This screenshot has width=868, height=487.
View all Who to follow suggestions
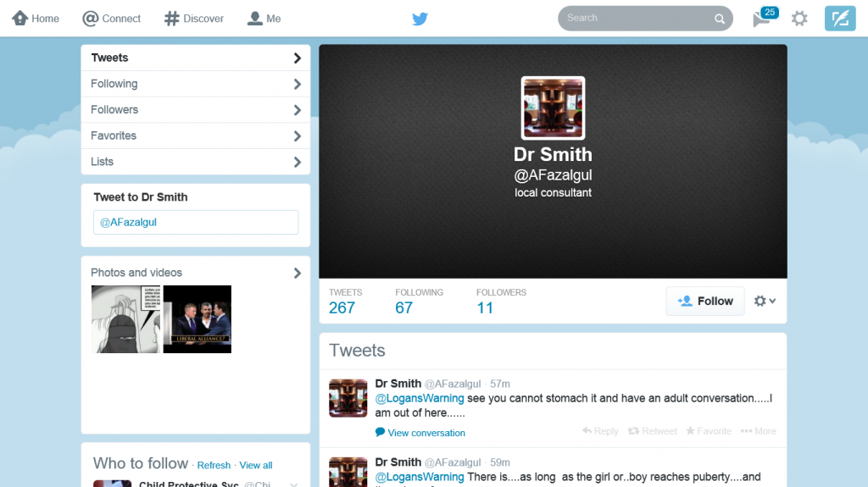(256, 466)
